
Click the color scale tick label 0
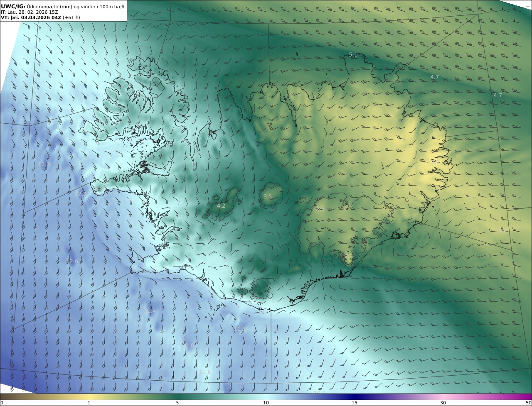pyautogui.click(x=2, y=403)
